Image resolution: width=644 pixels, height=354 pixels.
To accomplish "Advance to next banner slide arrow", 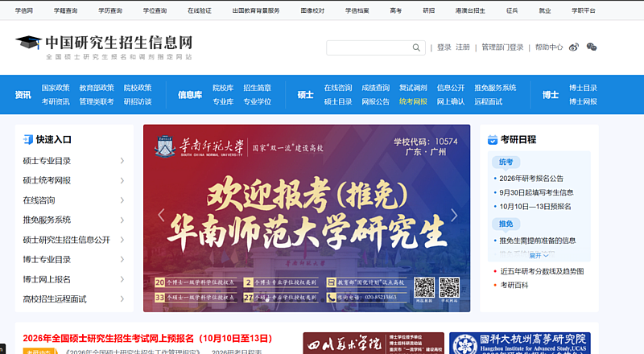I will point(454,215).
